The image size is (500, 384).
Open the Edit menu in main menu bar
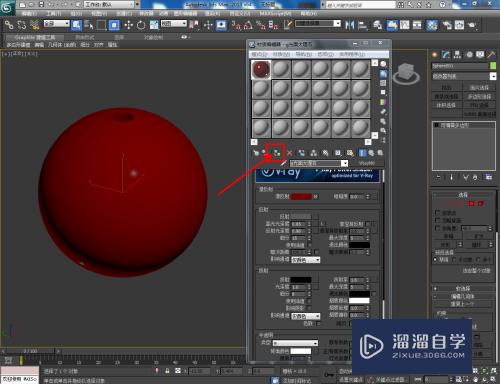pyautogui.click(x=29, y=13)
